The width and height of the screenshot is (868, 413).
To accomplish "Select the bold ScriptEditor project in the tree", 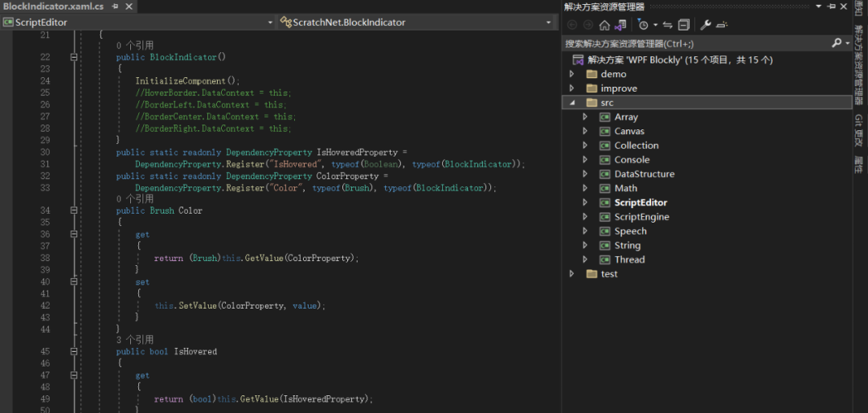I will pyautogui.click(x=641, y=202).
